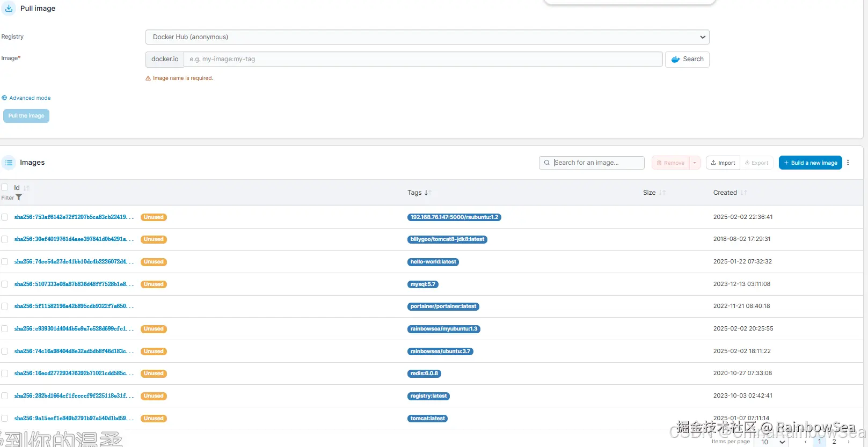Screen dimensions: 868x447
Task: Open image sha256:30ef4019761d link
Action: (74, 239)
